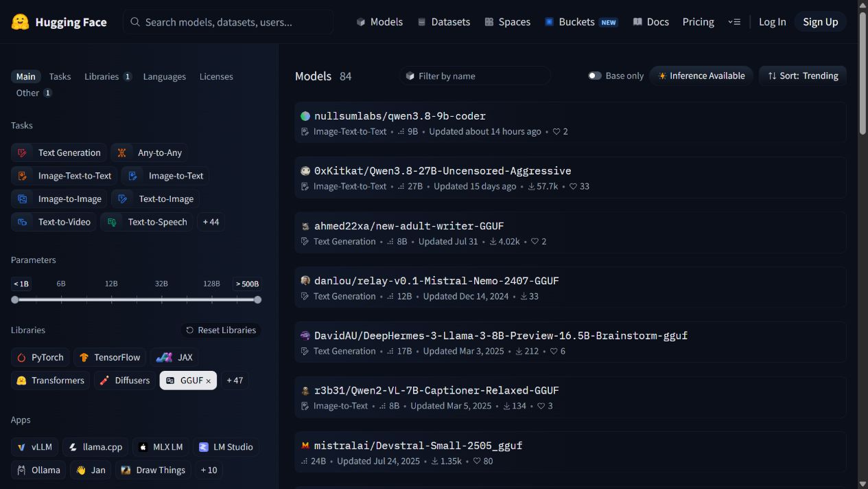The width and height of the screenshot is (868, 489).
Task: Filter by TensorFlow library
Action: [110, 357]
